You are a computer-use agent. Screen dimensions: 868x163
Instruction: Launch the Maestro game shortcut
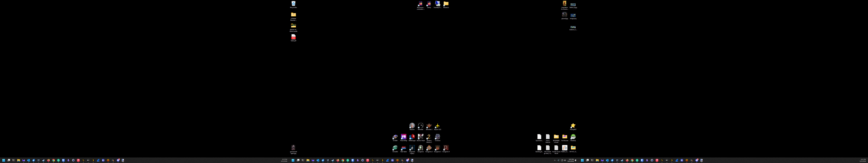[412, 127]
